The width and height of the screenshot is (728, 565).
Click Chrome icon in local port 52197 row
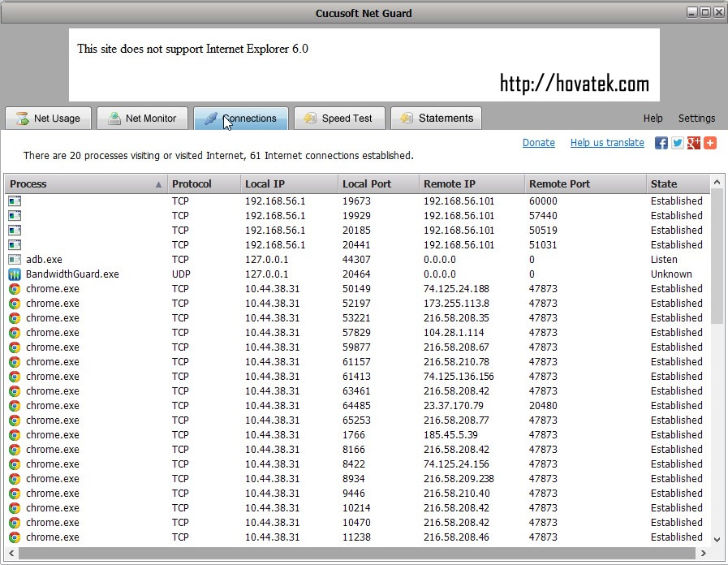click(x=15, y=304)
